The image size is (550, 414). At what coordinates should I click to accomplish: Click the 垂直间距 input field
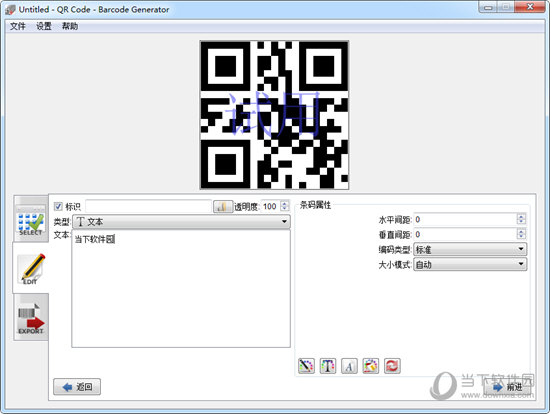click(x=465, y=234)
